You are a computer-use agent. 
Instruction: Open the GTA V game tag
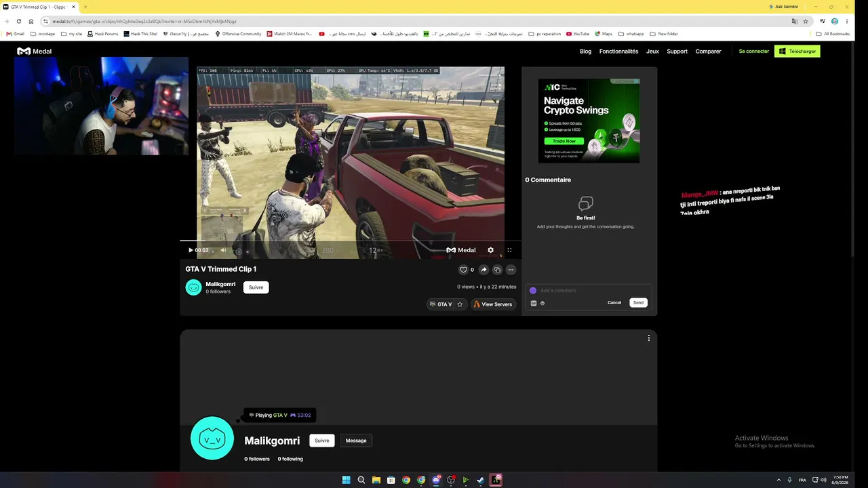[441, 304]
